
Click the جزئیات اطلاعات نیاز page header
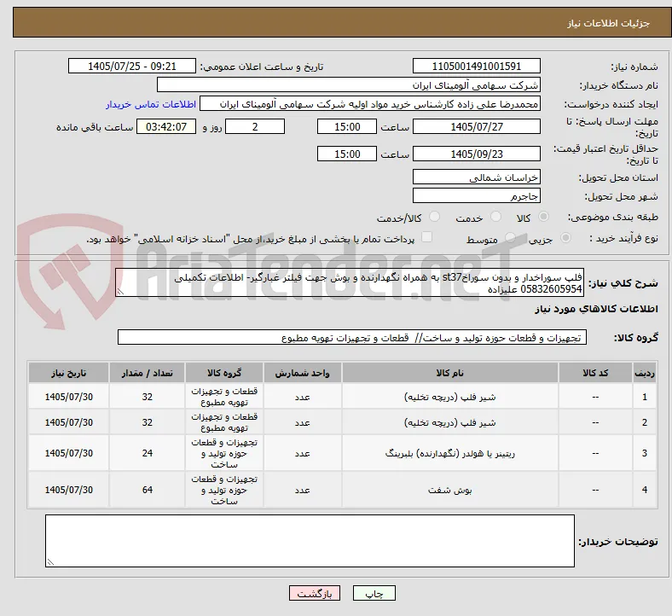tap(609, 23)
